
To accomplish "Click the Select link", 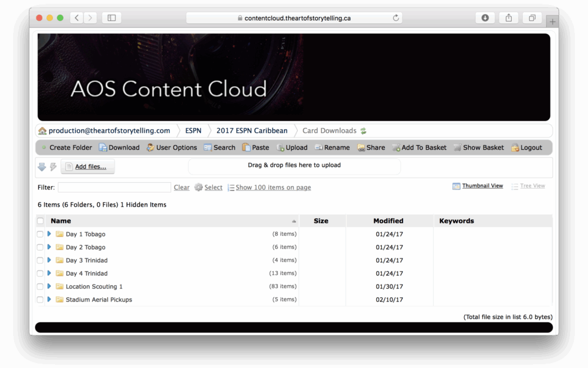I will click(x=213, y=188).
